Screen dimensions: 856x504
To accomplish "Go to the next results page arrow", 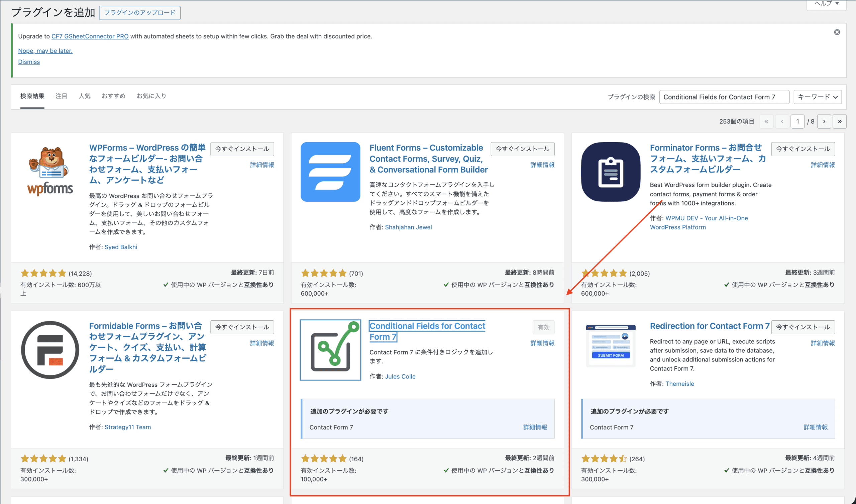I will click(x=824, y=122).
